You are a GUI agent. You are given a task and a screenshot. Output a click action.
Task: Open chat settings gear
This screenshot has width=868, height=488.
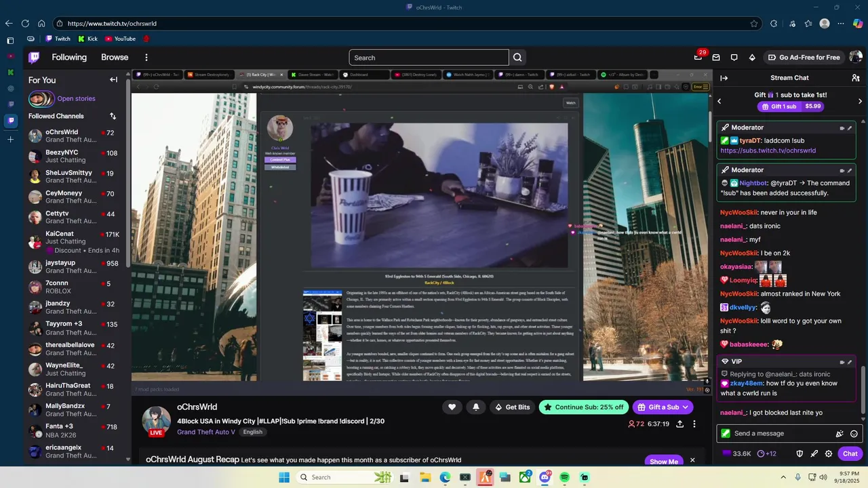829,453
